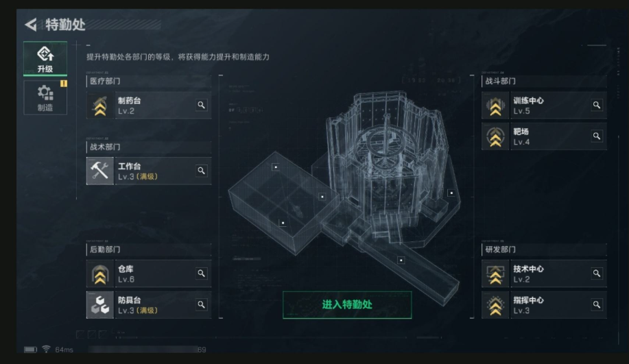
Task: Switch to the 制造 crafting tab
Action: 45,97
